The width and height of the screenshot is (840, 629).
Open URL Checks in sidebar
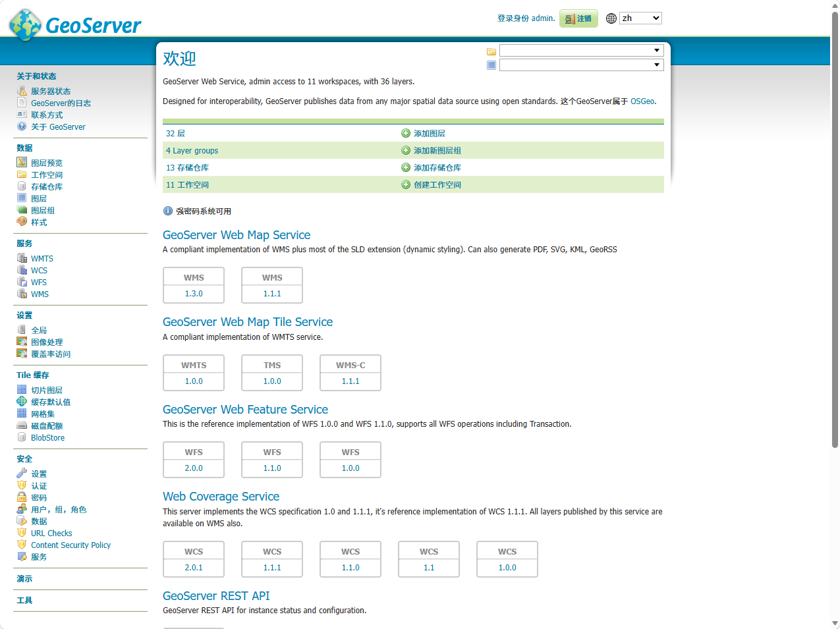click(x=51, y=533)
